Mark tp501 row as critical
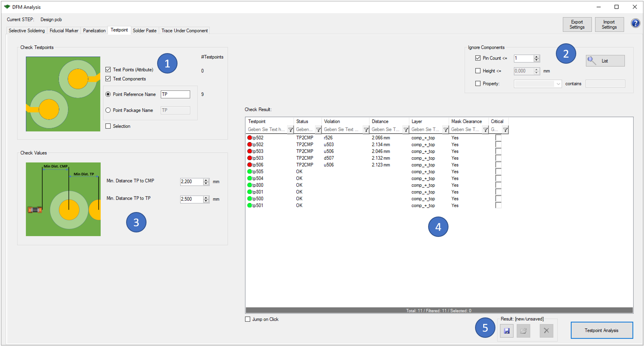The image size is (644, 346). [x=498, y=205]
